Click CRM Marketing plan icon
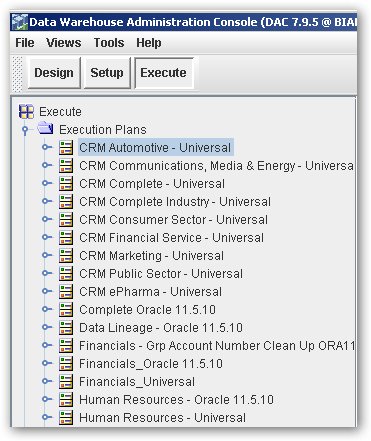The height and width of the screenshot is (441, 371). point(66,255)
